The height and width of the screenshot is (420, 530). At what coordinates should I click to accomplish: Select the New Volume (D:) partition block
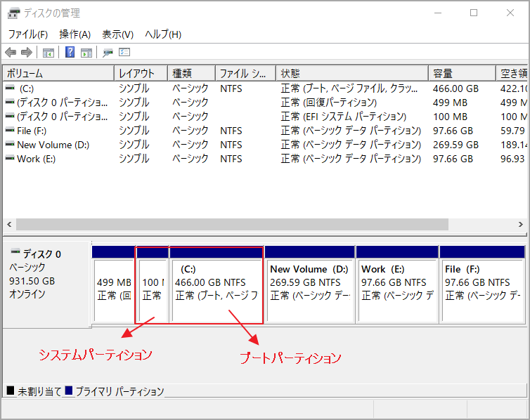click(309, 284)
